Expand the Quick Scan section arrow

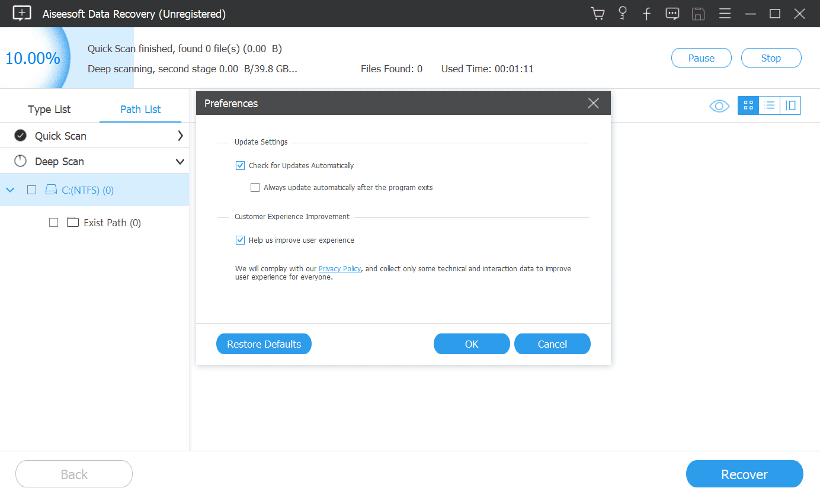click(x=180, y=136)
